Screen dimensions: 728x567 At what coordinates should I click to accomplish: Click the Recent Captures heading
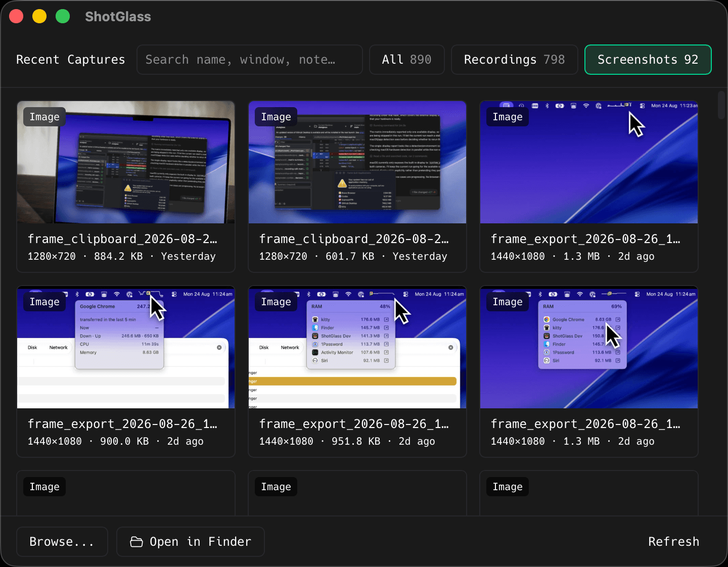[71, 60]
